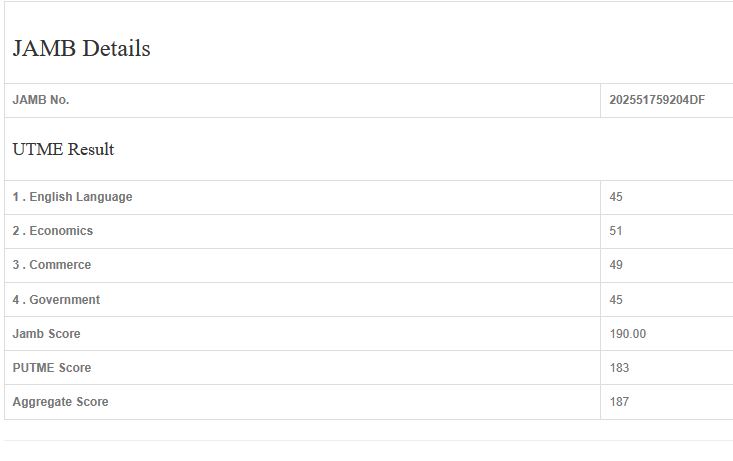Click the UTME Result heading
733x461 pixels.
pyautogui.click(x=63, y=149)
